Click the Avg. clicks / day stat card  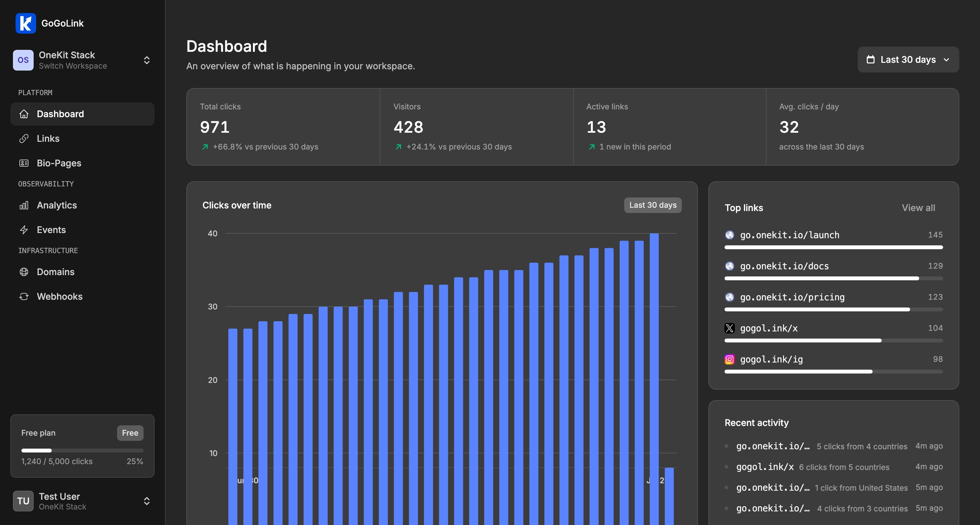pyautogui.click(x=862, y=127)
